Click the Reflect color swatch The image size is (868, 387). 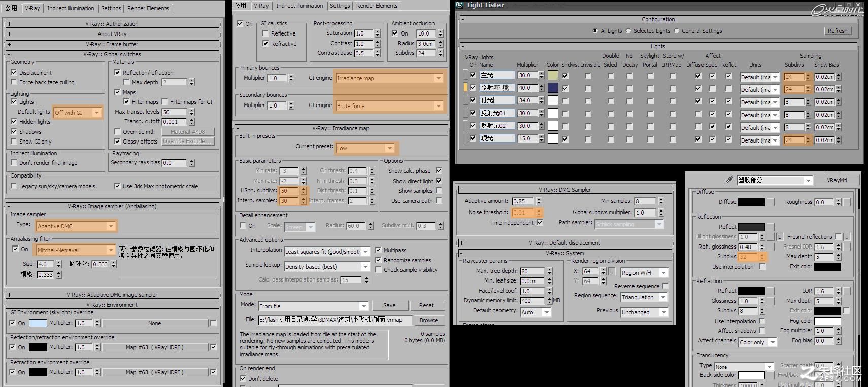751,227
